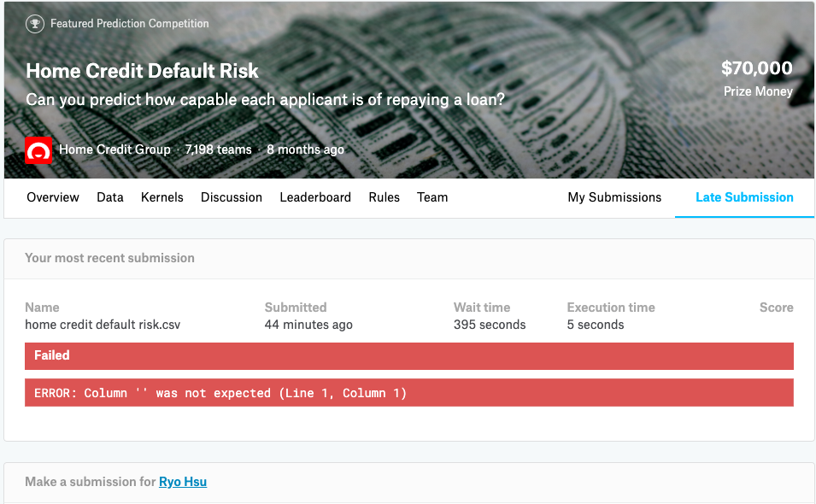Screen dimensions: 816x504
Task: Open the Rules tab
Action: [x=384, y=197]
